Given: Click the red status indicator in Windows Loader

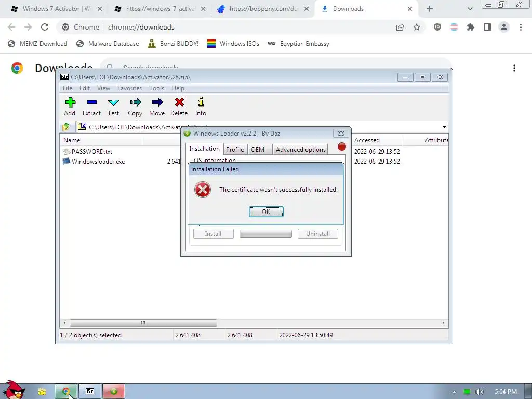Looking at the screenshot, I should coord(342,147).
